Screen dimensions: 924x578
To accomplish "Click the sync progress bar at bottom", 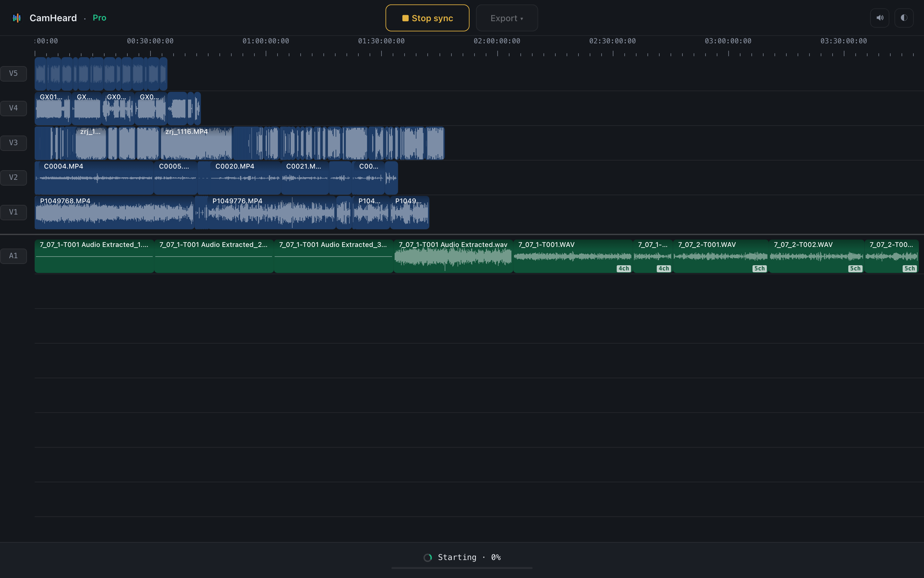I will coord(462,568).
